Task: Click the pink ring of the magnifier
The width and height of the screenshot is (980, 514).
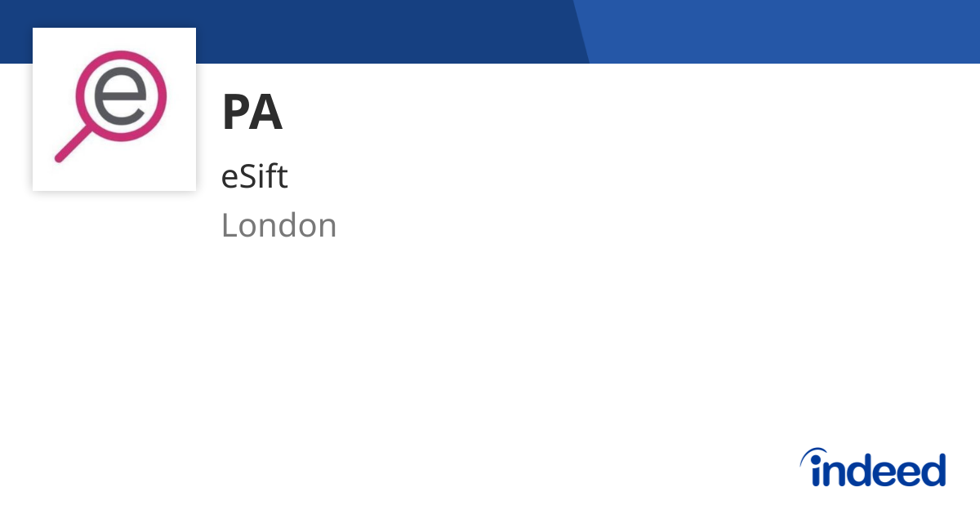Action: (121, 96)
